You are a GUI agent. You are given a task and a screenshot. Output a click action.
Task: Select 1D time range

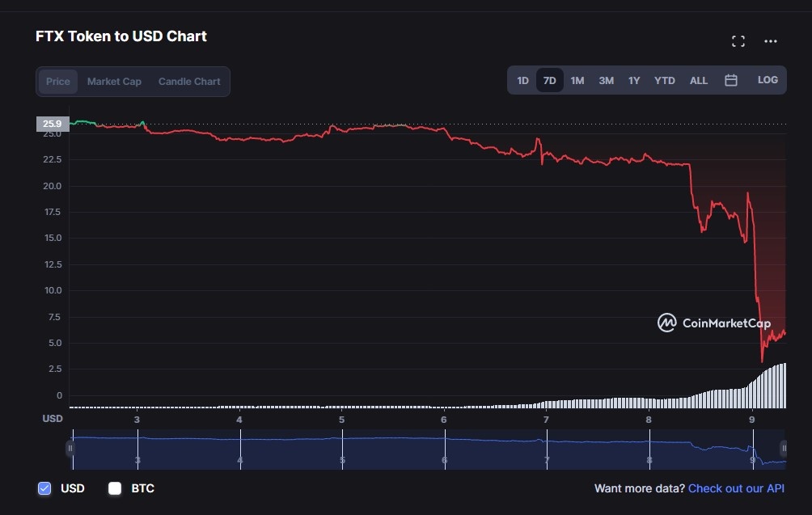click(522, 81)
